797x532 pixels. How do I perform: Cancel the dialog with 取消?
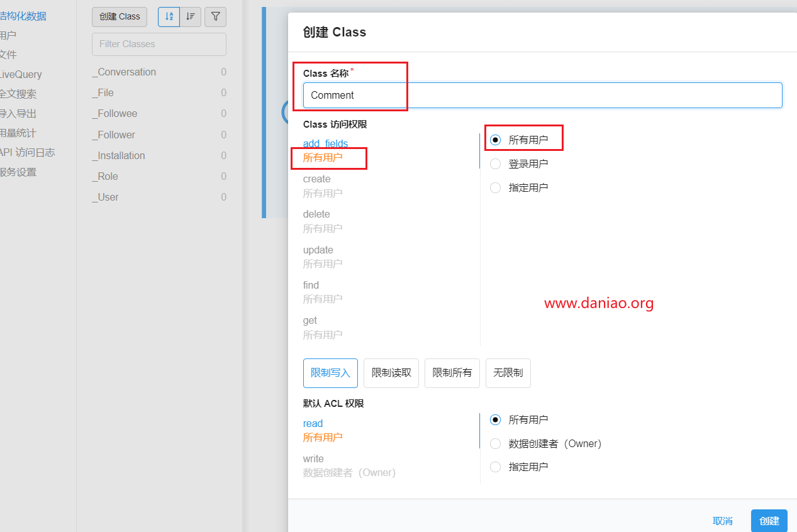(722, 521)
